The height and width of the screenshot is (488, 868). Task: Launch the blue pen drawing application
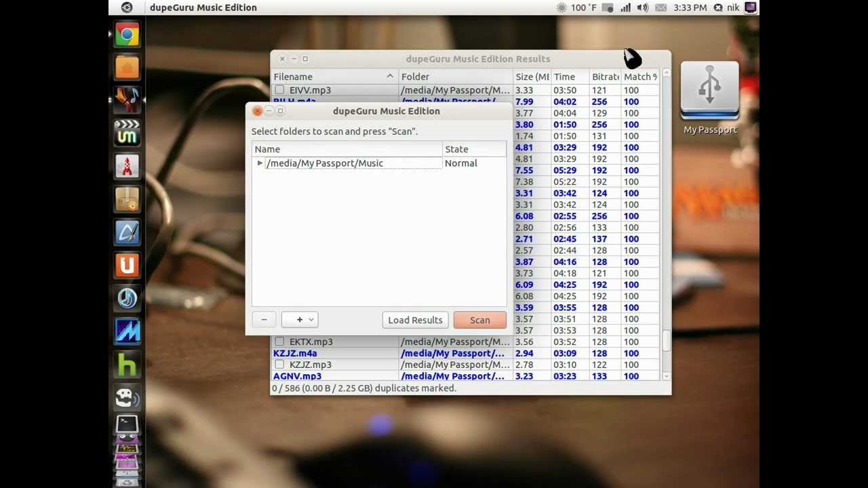click(127, 232)
